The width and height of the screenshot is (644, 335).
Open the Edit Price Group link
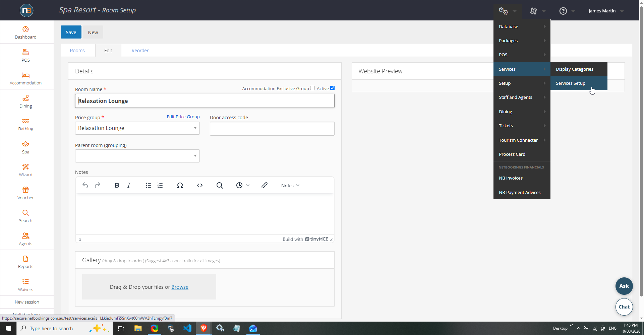(183, 117)
